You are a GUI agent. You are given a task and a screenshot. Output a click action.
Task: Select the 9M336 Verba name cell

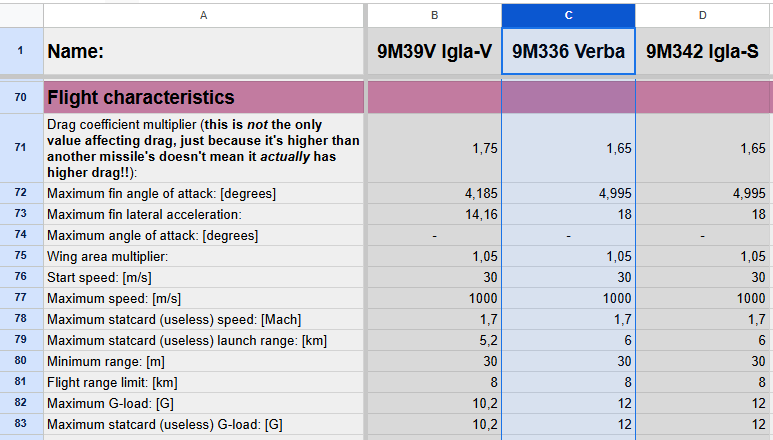(x=568, y=52)
